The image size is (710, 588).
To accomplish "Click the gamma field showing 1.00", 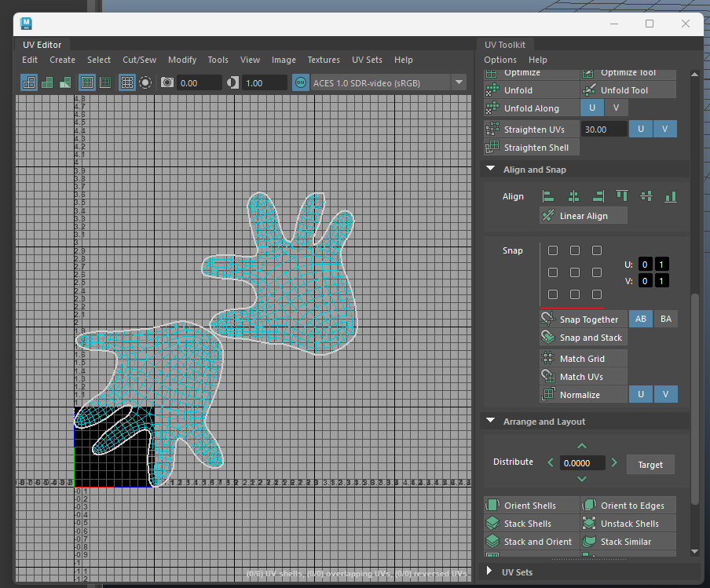I will [x=265, y=83].
